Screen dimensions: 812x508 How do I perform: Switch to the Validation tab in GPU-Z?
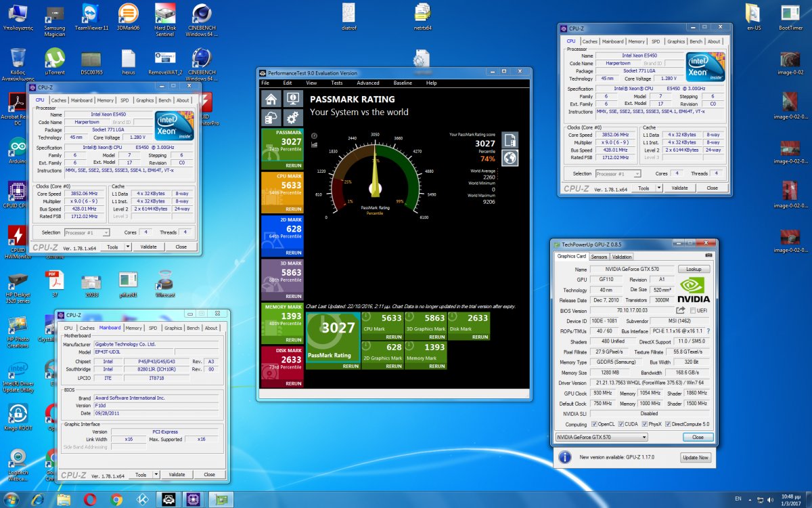622,257
